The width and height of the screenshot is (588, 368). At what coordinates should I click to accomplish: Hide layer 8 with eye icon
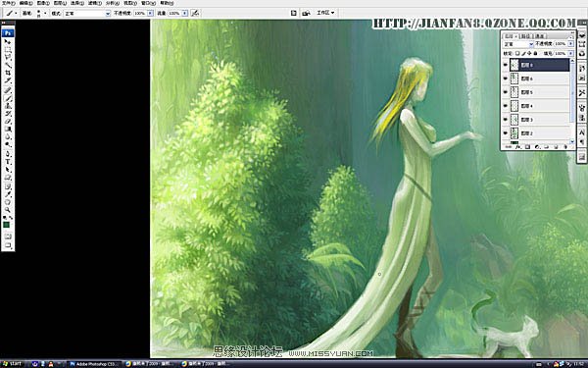[506, 65]
